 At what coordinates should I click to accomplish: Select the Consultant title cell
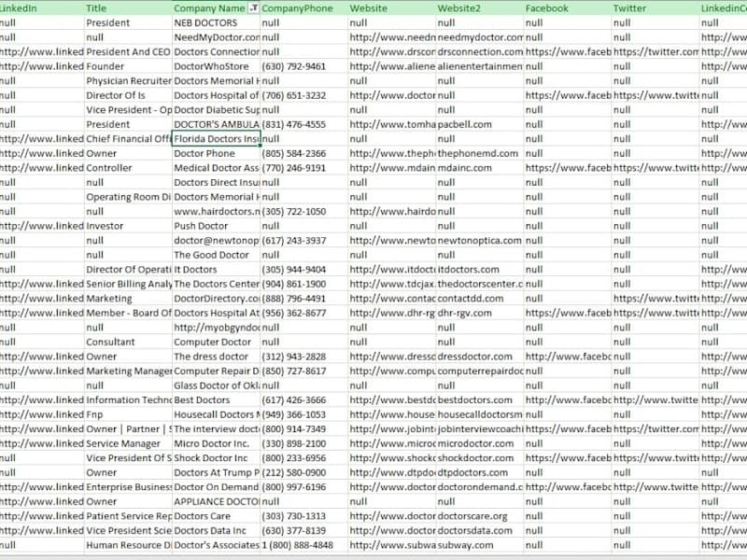pyautogui.click(x=128, y=342)
